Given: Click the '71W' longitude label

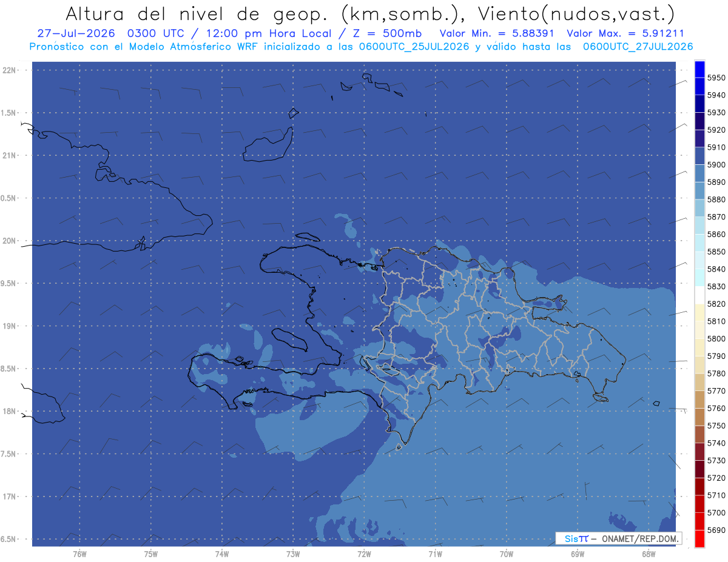Looking at the screenshot, I should pos(435,554).
